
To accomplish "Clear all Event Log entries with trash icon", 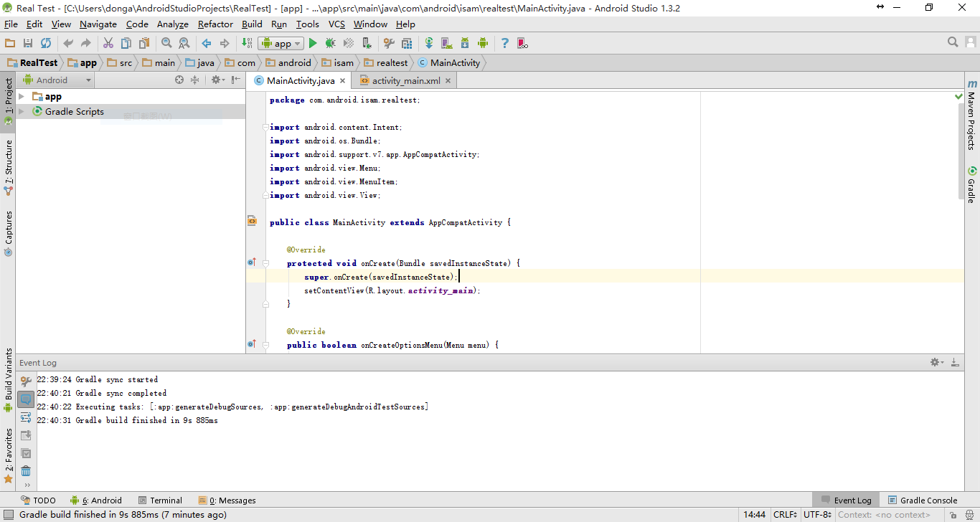I will [26, 471].
